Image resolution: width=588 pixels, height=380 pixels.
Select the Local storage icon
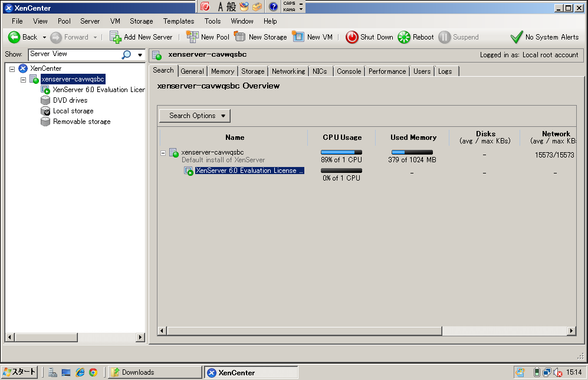pos(45,111)
